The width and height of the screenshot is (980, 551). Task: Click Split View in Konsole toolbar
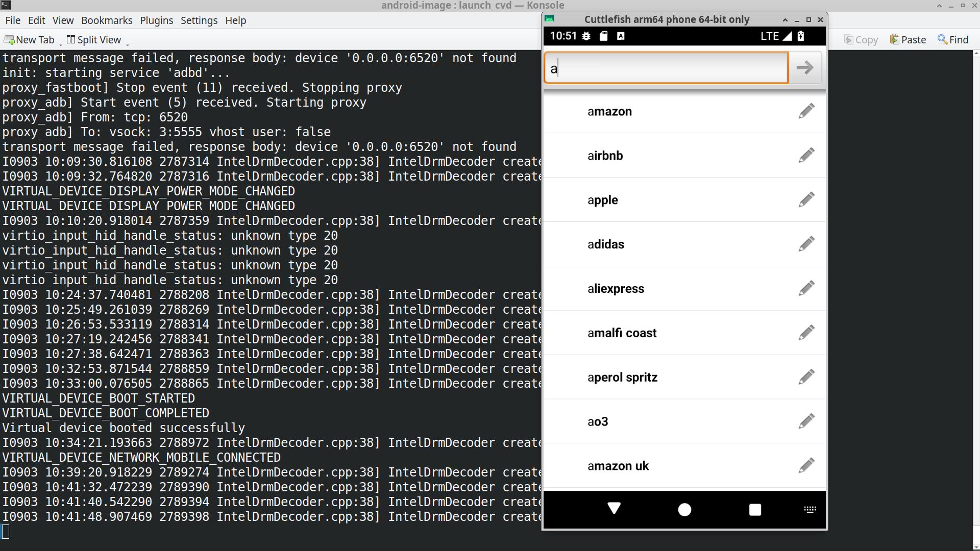[94, 40]
